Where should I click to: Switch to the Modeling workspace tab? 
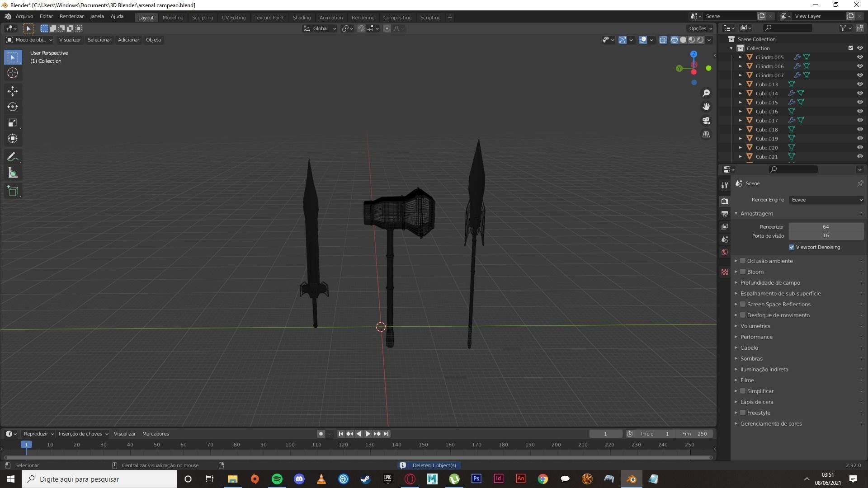click(173, 18)
